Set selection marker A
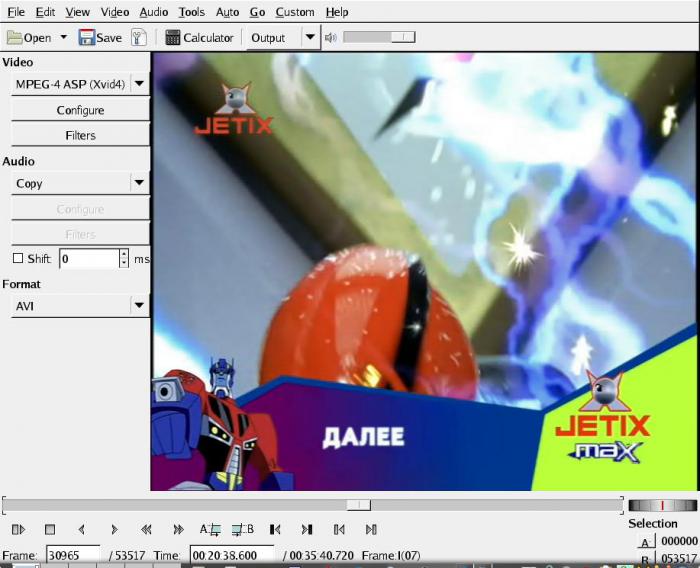The width and height of the screenshot is (700, 568). tap(210, 530)
